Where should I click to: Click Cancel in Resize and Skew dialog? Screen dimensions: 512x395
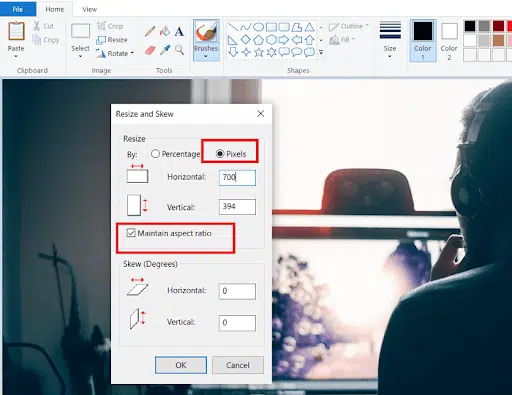pos(238,365)
